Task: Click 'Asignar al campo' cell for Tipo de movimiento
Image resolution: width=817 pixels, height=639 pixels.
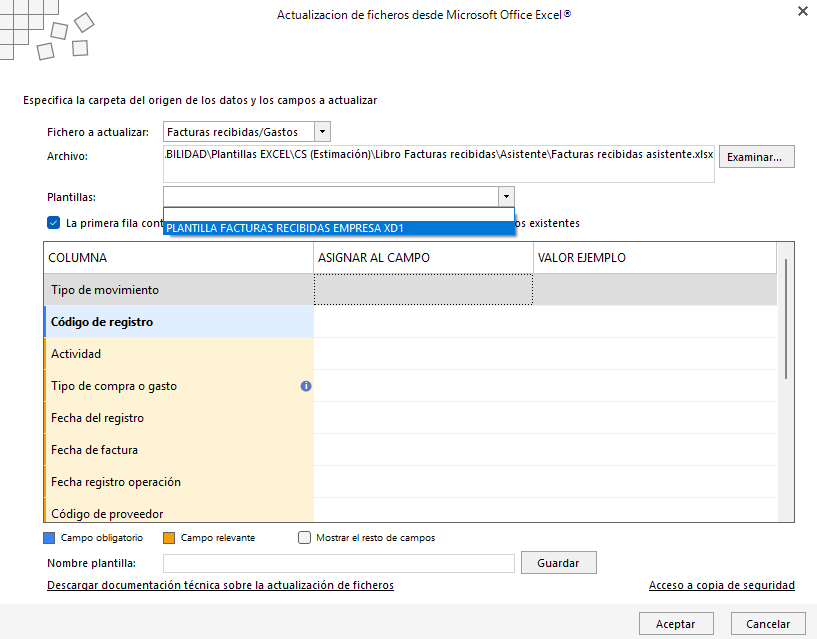Action: click(x=424, y=290)
